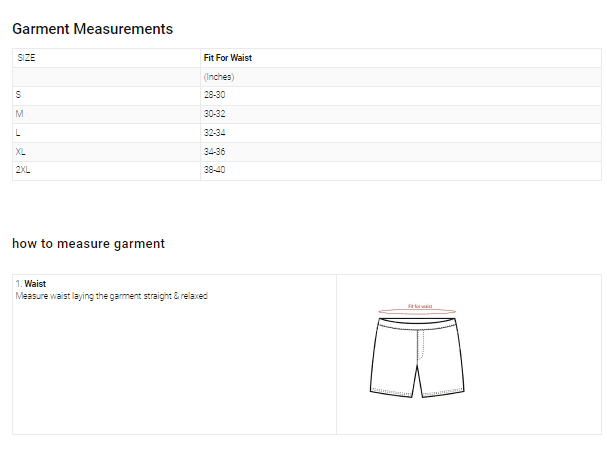
Task: Click the 'Garment Measurements' heading
Action: tap(92, 30)
